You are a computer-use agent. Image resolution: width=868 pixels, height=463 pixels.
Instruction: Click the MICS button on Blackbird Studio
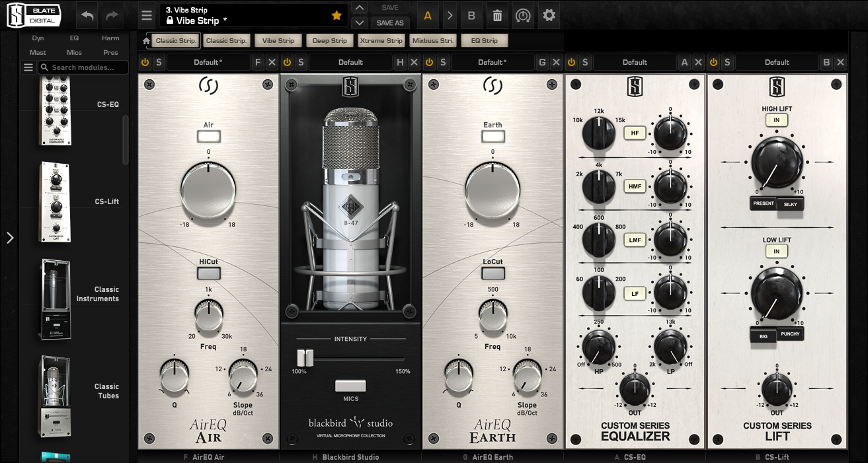(350, 386)
